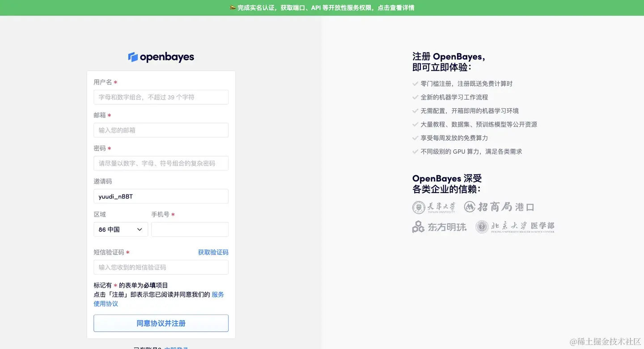The height and width of the screenshot is (349, 644).
Task: Click the Tianjin University logo
Action: (x=434, y=207)
